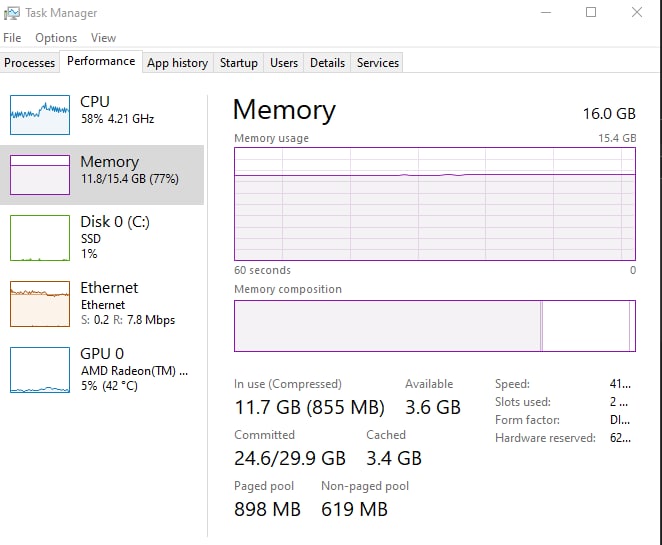Select the GPU 0 graph thumbnail

[x=40, y=370]
